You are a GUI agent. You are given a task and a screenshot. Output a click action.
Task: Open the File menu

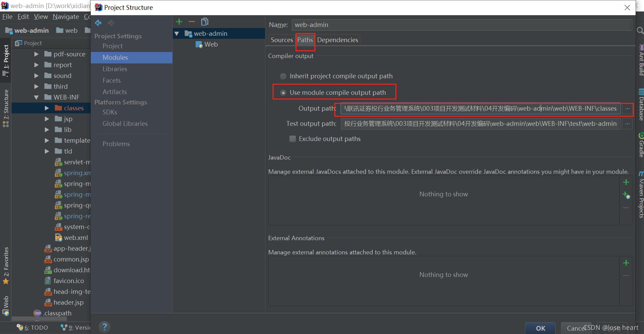(7, 17)
